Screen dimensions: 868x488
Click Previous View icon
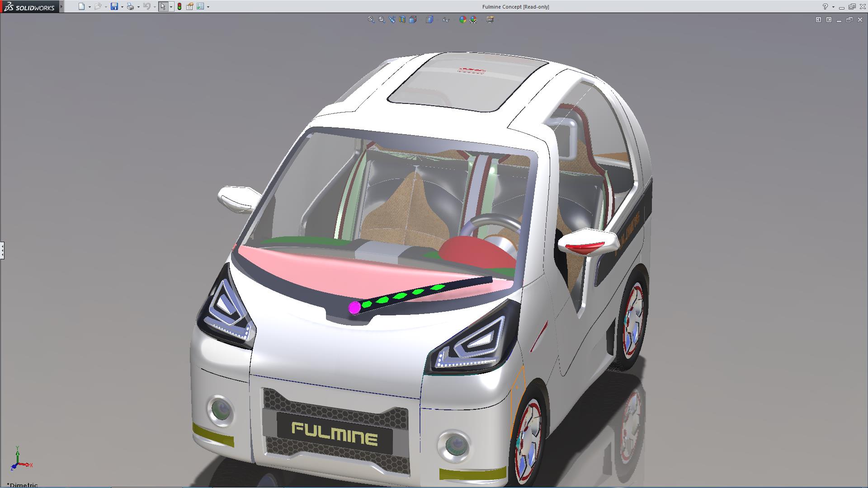point(392,19)
